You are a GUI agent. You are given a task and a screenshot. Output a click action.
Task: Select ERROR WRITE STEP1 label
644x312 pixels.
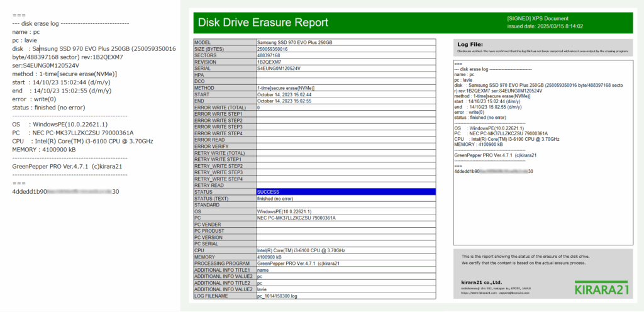click(225, 114)
